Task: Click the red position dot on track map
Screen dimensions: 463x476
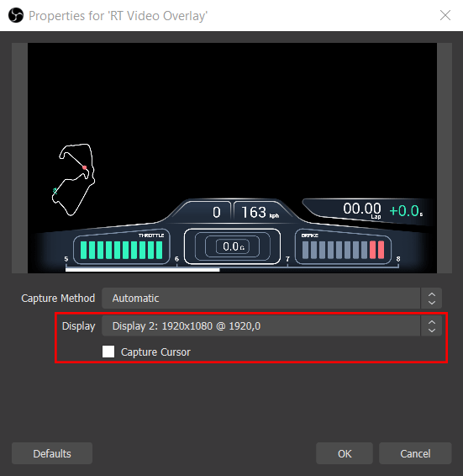Action: (84, 167)
